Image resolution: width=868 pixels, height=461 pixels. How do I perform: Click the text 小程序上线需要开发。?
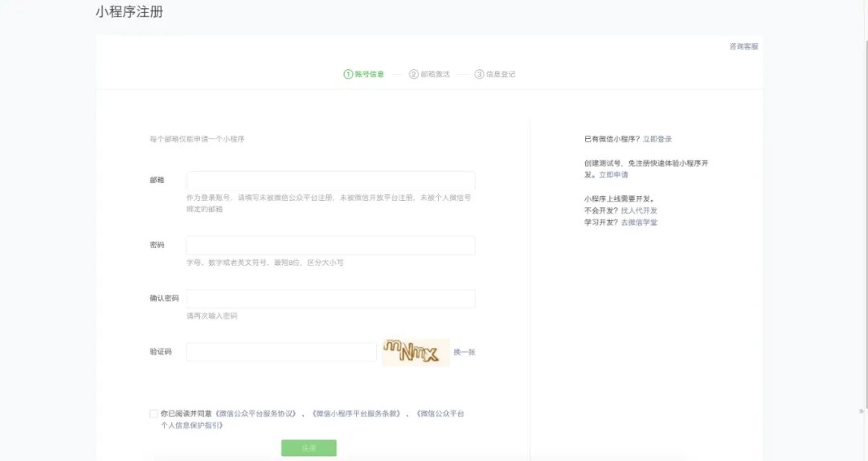(620, 198)
